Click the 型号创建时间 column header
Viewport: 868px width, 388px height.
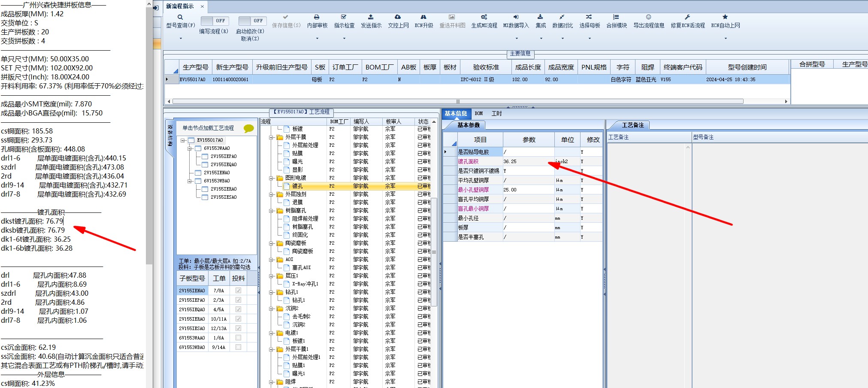747,67
